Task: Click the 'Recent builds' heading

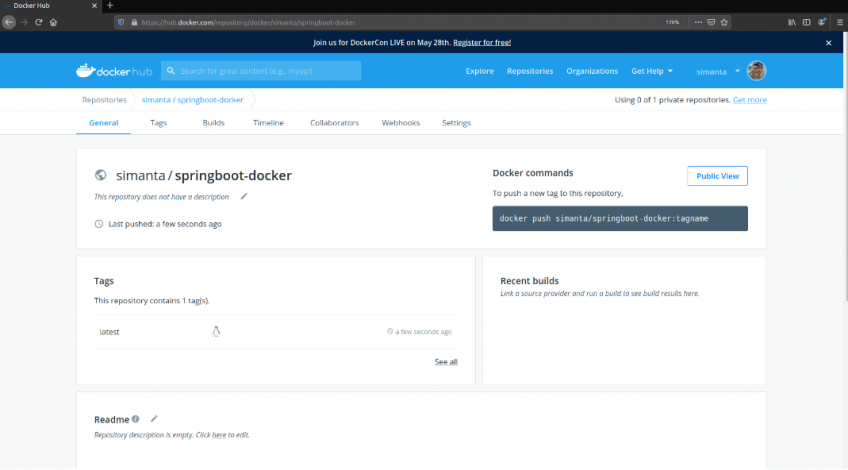Action: (529, 281)
